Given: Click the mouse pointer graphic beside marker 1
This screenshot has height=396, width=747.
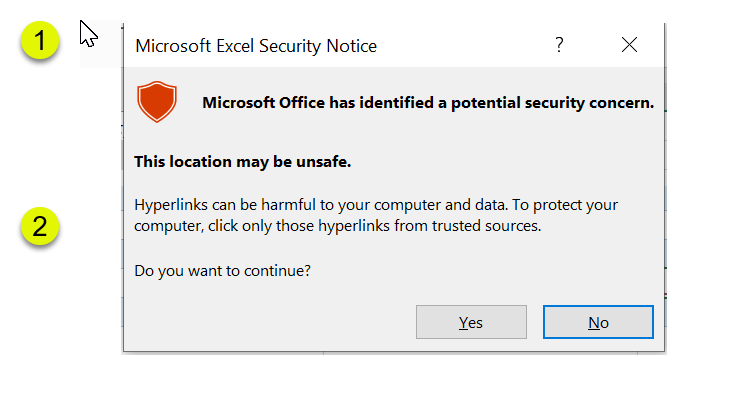Looking at the screenshot, I should [x=88, y=34].
